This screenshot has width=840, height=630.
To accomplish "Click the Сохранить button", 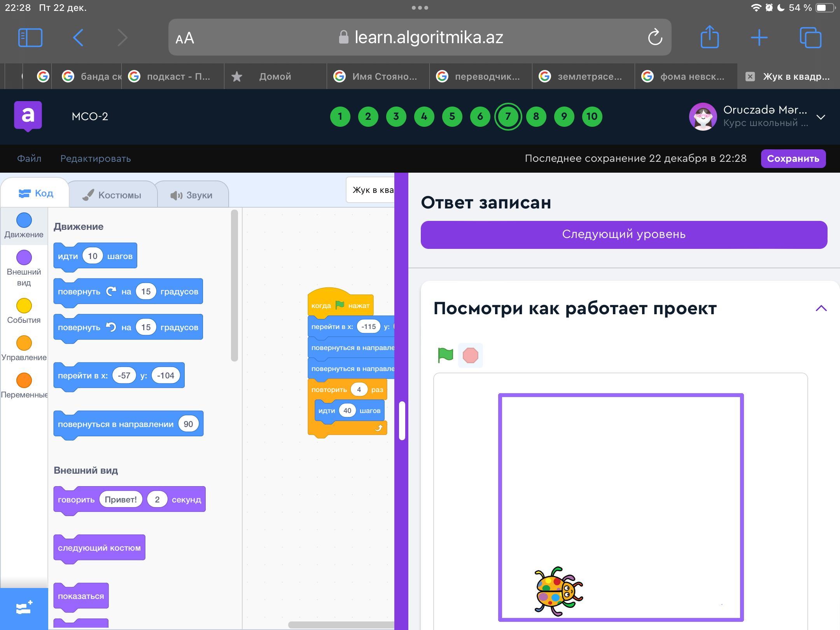I will [x=793, y=159].
